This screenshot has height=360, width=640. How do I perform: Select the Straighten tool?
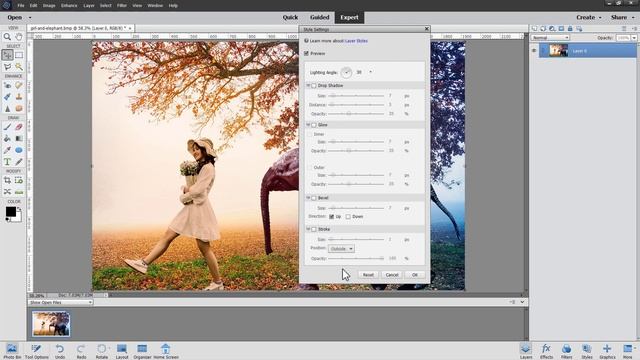(x=19, y=191)
